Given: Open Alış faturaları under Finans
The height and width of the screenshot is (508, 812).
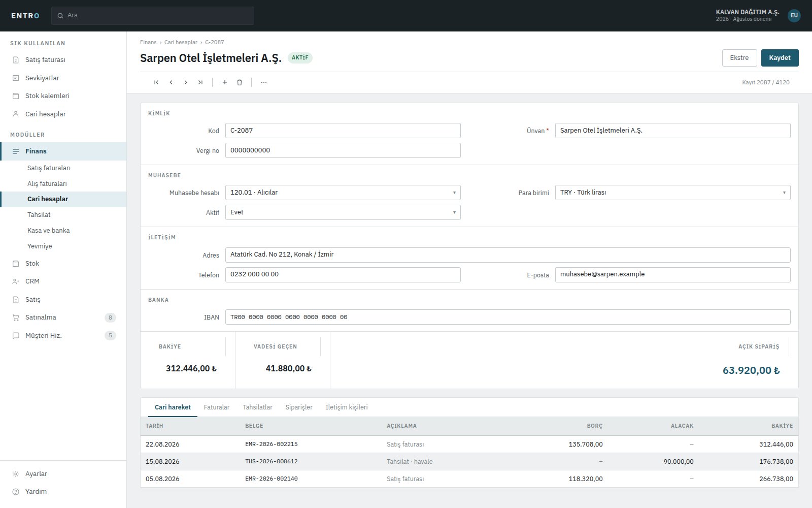Looking at the screenshot, I should (63, 184).
